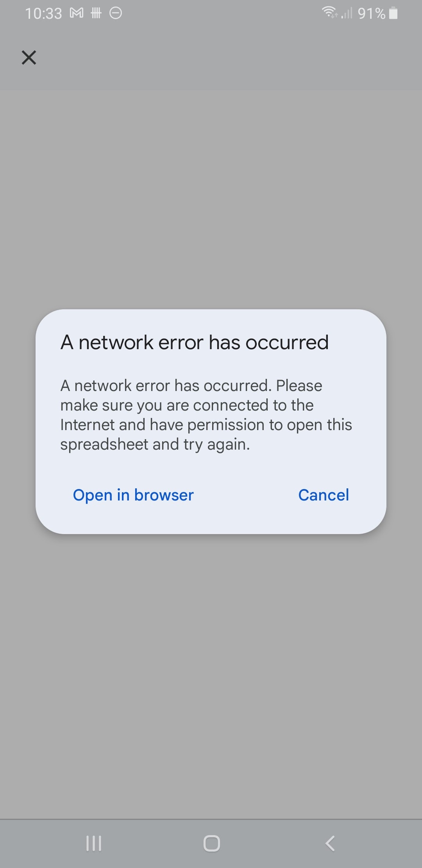Go to home screen using the Home button
The width and height of the screenshot is (422, 868).
211,843
